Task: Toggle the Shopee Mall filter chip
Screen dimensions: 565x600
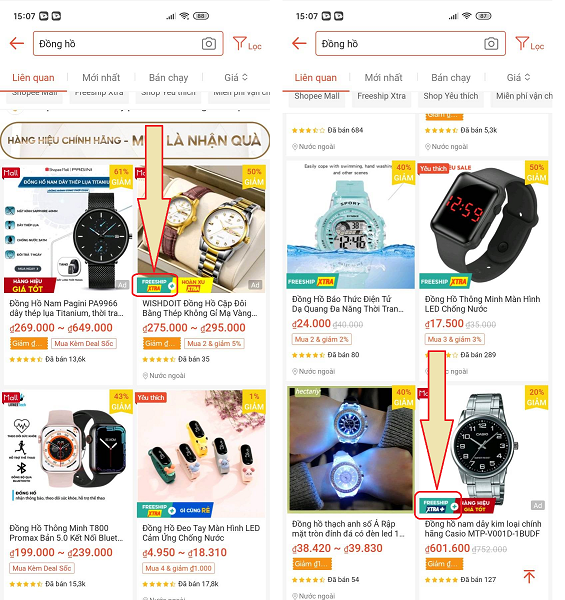Action: 317,96
